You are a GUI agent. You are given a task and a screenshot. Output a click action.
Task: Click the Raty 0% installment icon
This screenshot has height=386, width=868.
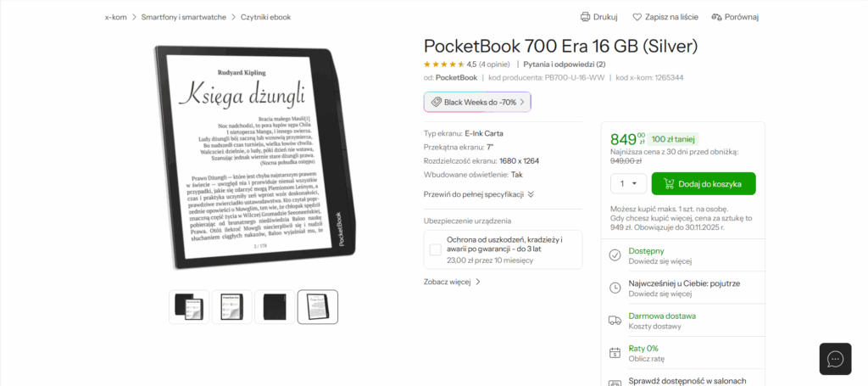615,353
